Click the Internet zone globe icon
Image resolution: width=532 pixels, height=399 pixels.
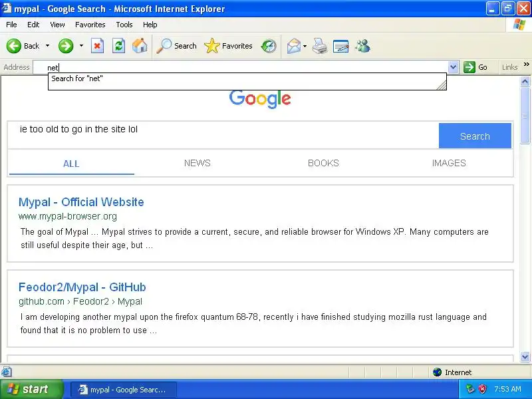(x=437, y=372)
